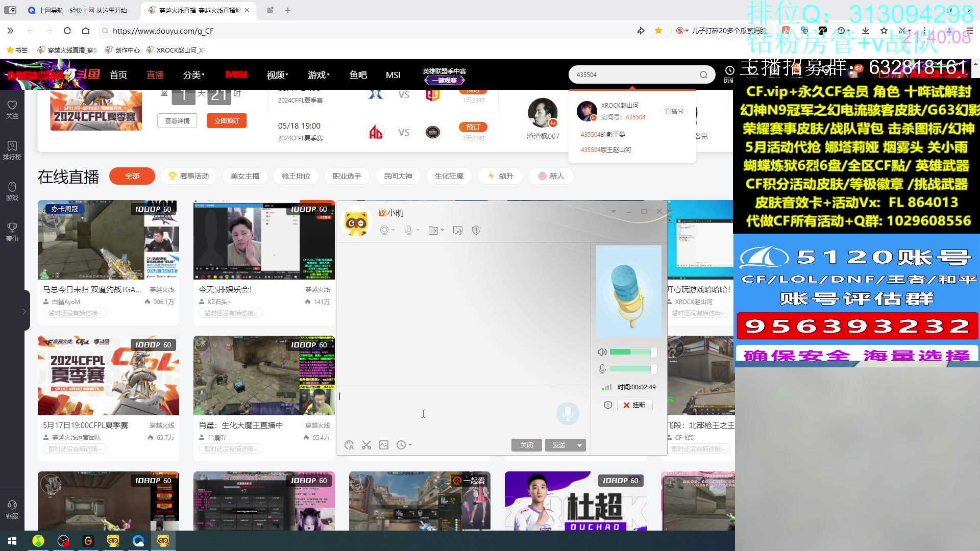
Task: Open the 鱼吧 navigation item
Action: click(x=358, y=75)
